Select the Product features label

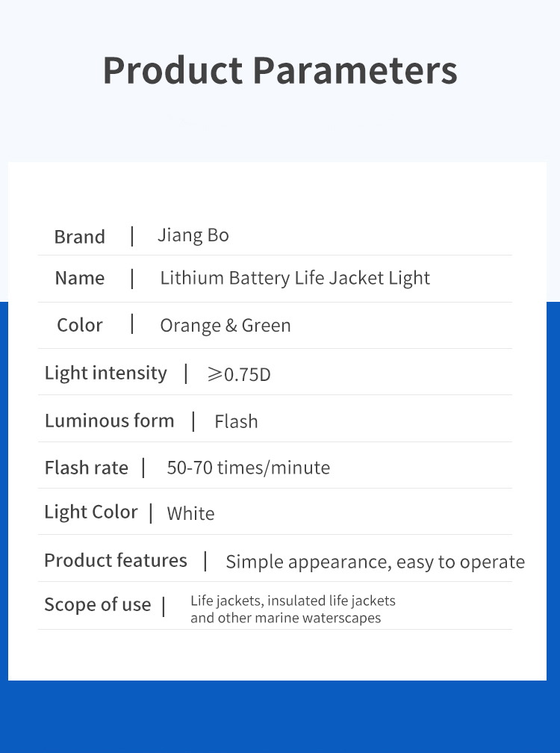(116, 560)
